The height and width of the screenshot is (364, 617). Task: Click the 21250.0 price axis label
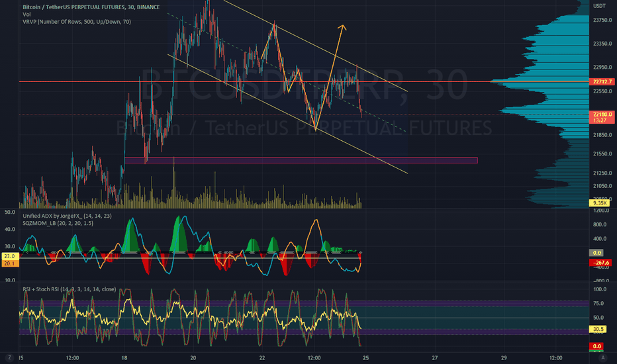602,173
